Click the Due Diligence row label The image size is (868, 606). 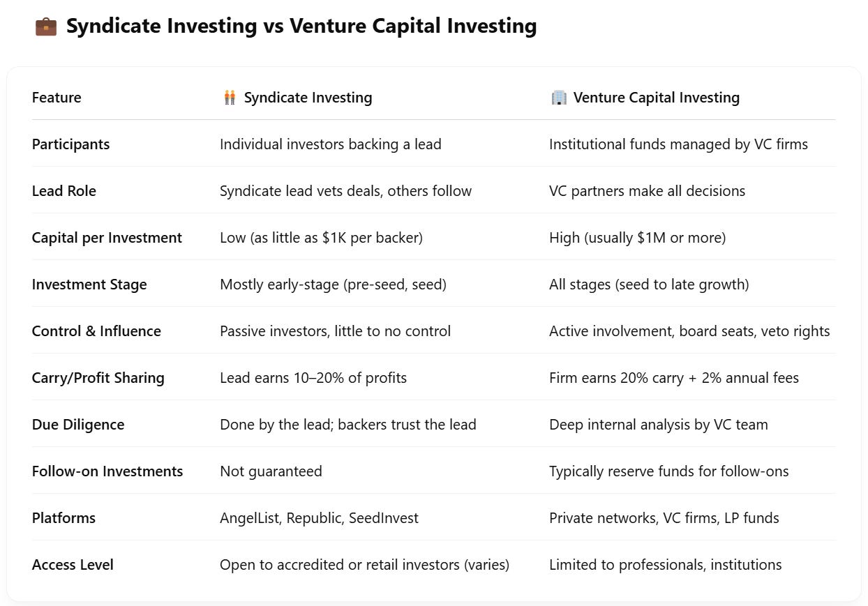click(78, 425)
